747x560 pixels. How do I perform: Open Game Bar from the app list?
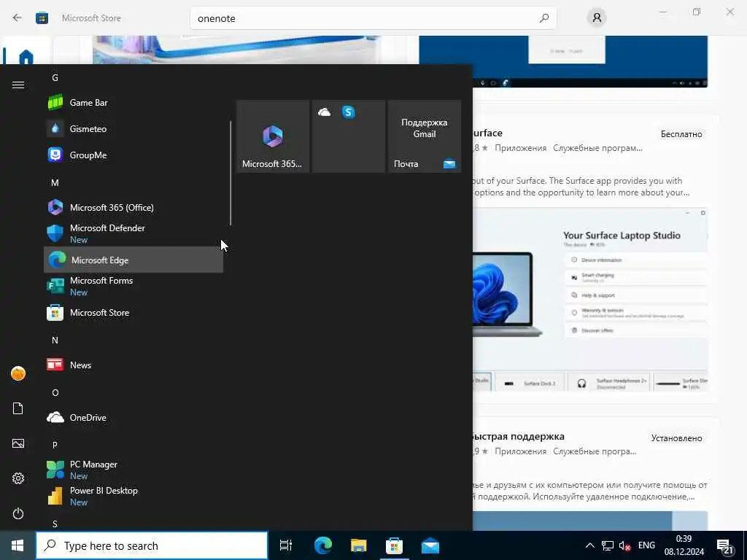[x=133, y=102]
